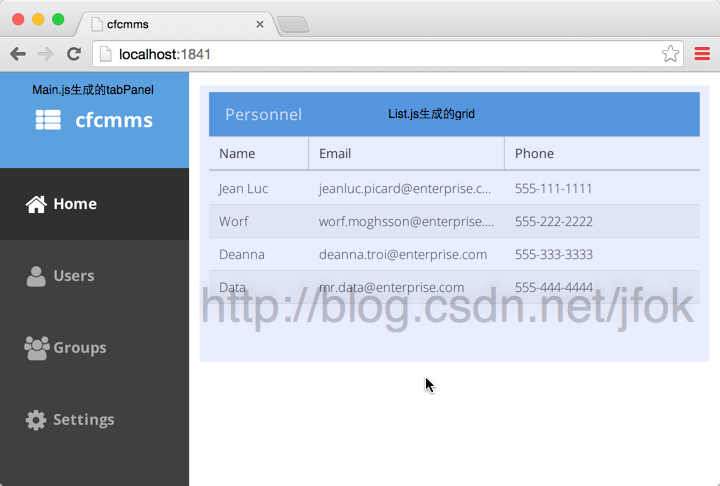The height and width of the screenshot is (486, 720).
Task: Click phone number 555-333-3333
Action: point(554,254)
